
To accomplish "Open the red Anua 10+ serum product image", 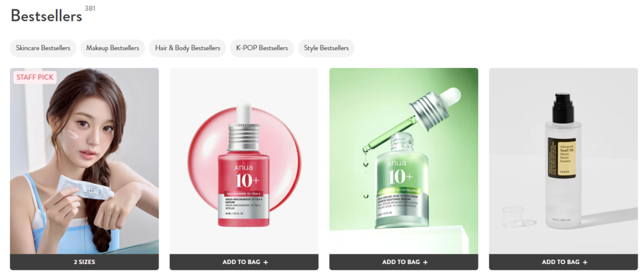I will 244,161.
